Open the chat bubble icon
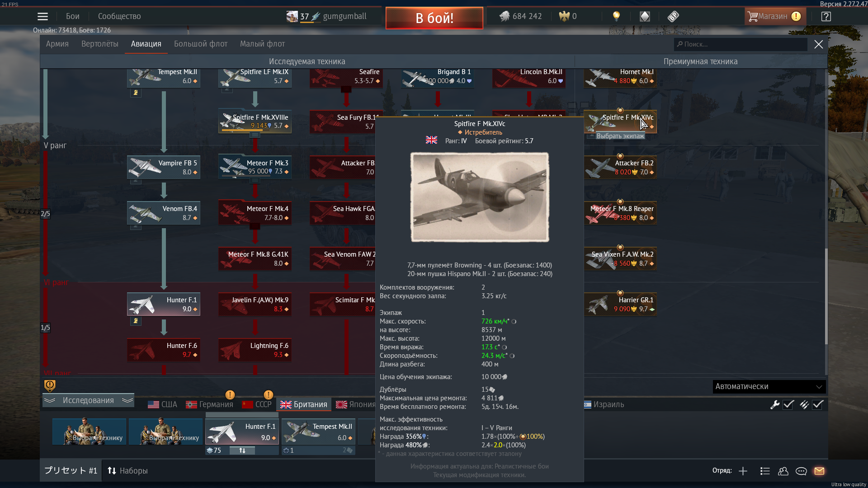Image resolution: width=868 pixels, height=488 pixels. (801, 471)
